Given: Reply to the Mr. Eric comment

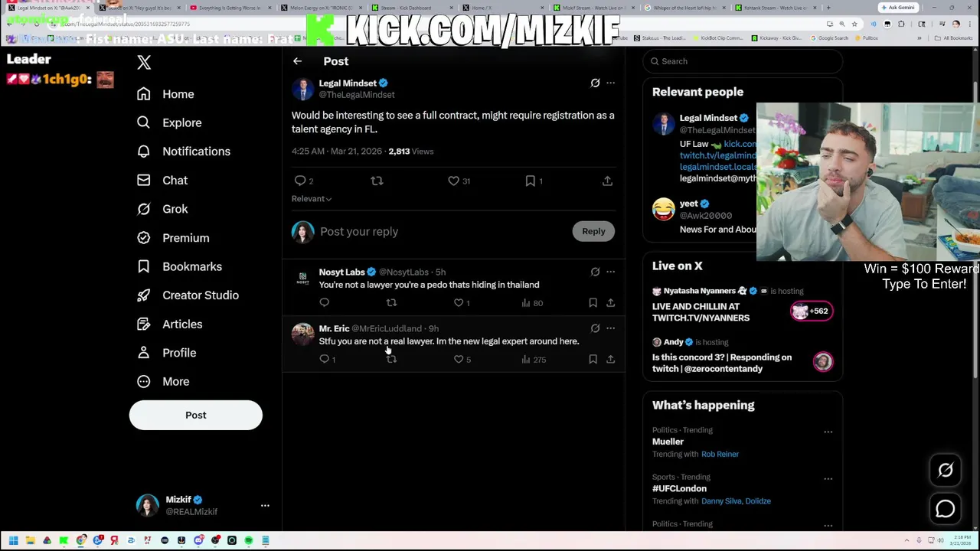Looking at the screenshot, I should (324, 360).
